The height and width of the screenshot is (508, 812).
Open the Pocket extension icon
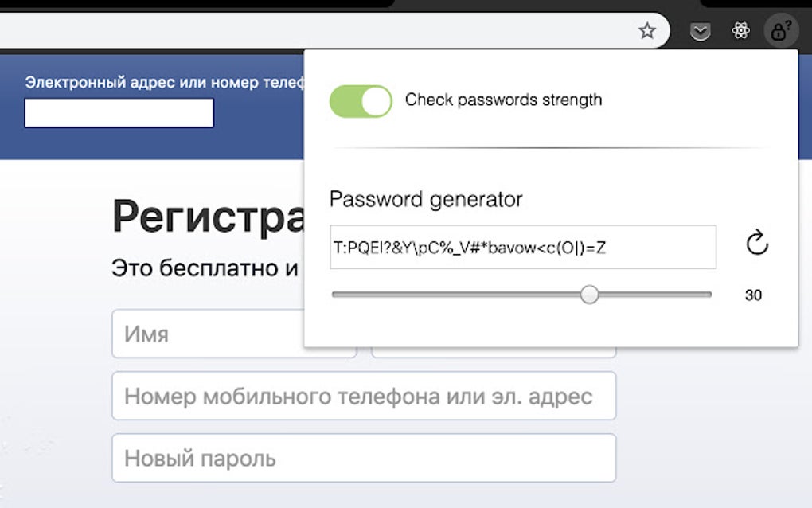700,31
